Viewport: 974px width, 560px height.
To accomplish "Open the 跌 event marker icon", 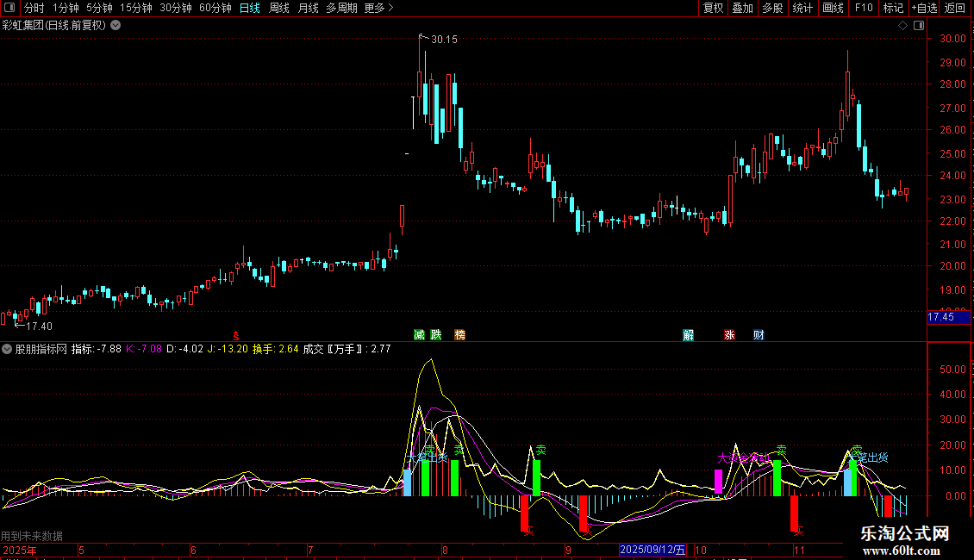I will tap(436, 335).
